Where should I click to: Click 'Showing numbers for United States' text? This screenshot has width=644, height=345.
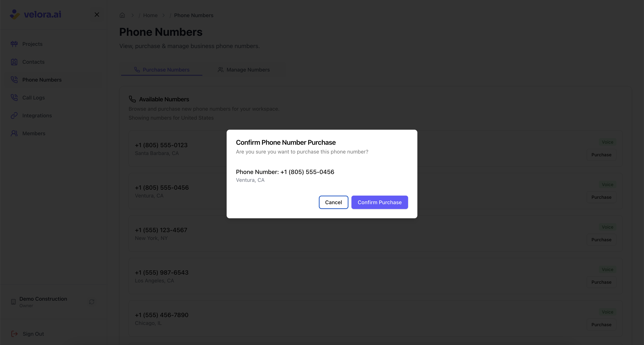click(x=171, y=118)
